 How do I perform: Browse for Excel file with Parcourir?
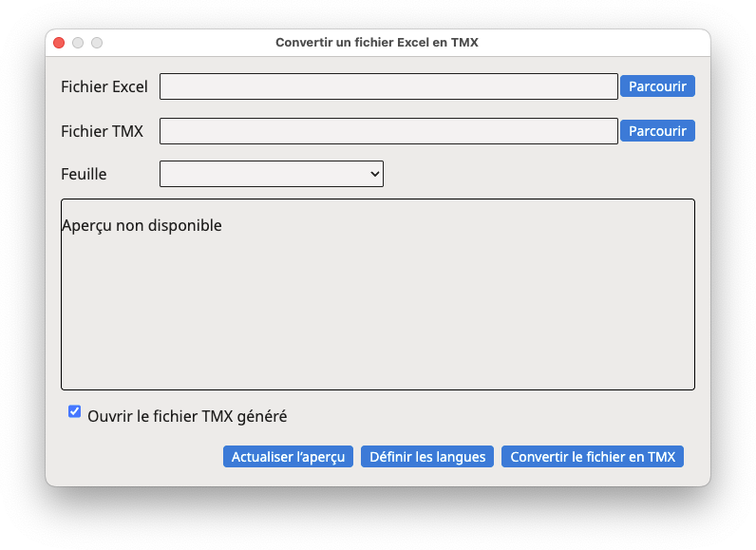tap(657, 86)
